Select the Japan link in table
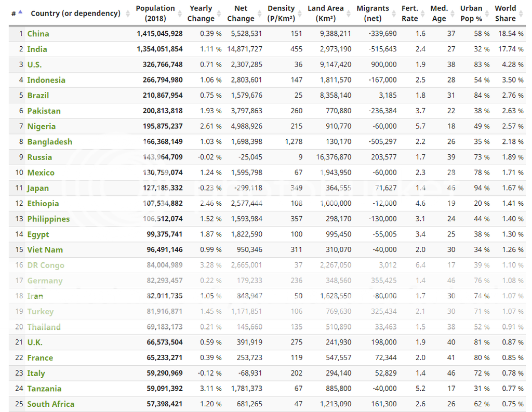This screenshot has width=532, height=412. (x=38, y=188)
